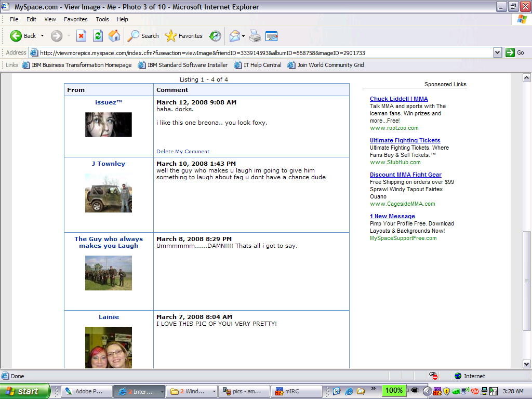Screen dimensions: 532x399
Task: Click the History toolbar icon
Action: pos(215,36)
